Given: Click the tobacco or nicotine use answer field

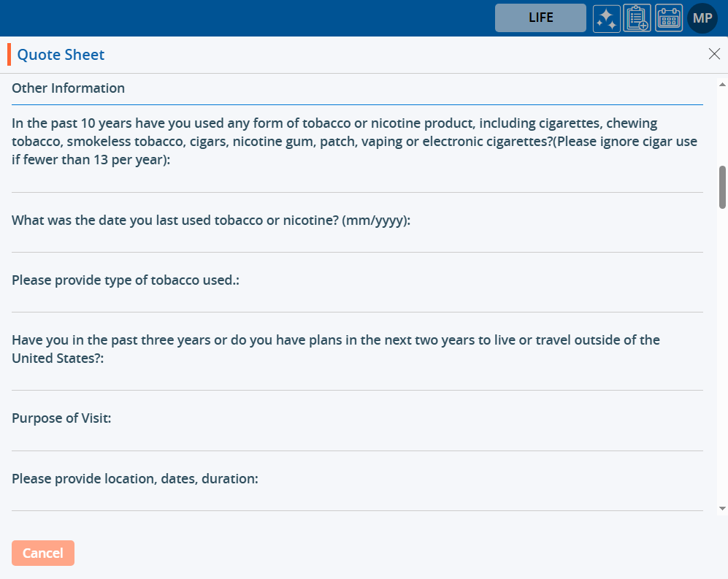Looking at the screenshot, I should tap(357, 181).
